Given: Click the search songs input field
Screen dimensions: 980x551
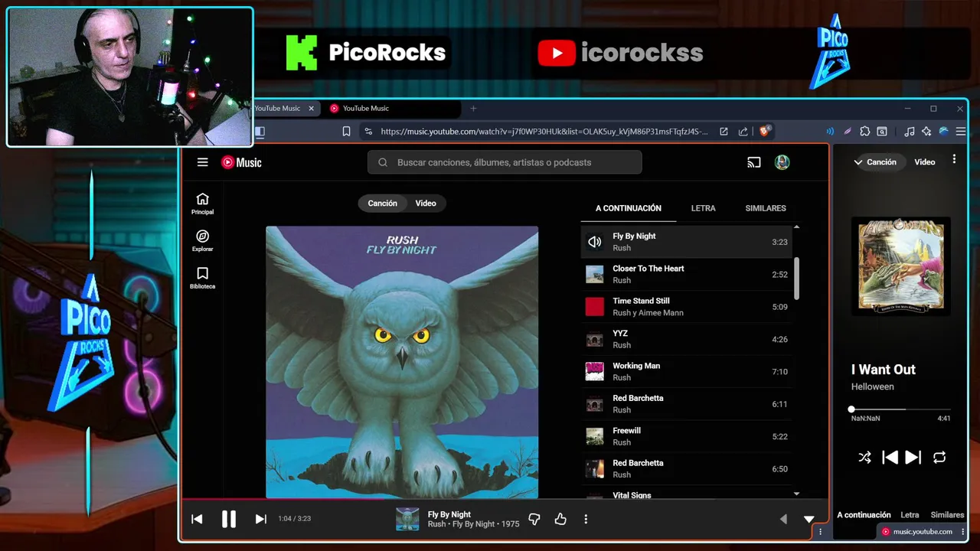Looking at the screenshot, I should 505,162.
